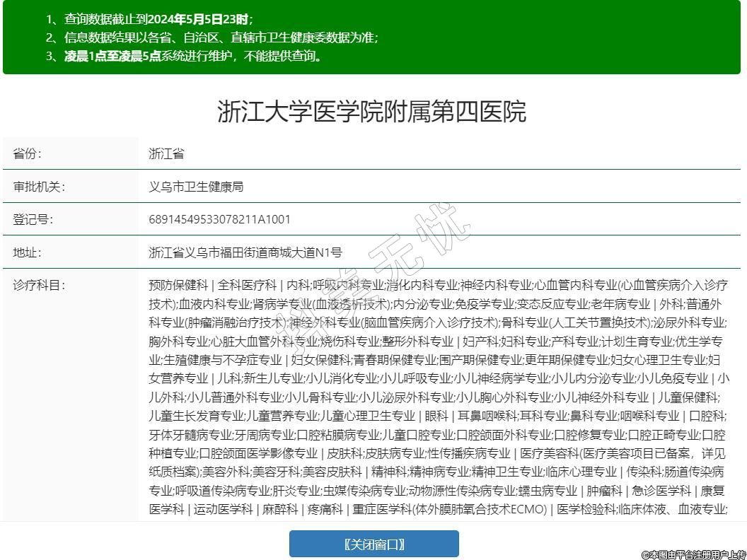Click the 登记号 field label
The width and height of the screenshot is (747, 560).
click(x=33, y=219)
